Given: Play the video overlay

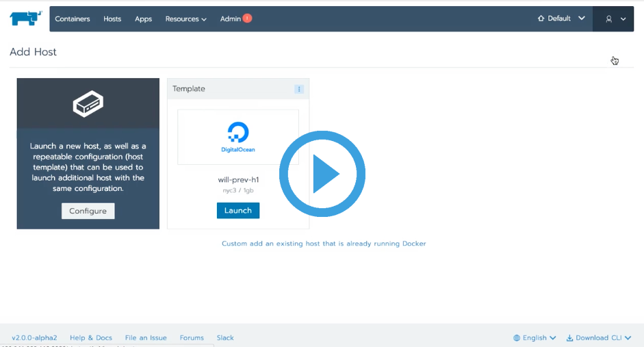Looking at the screenshot, I should (322, 174).
